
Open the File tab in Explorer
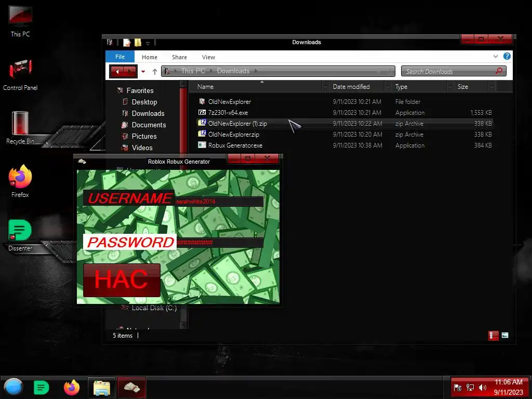coord(120,57)
